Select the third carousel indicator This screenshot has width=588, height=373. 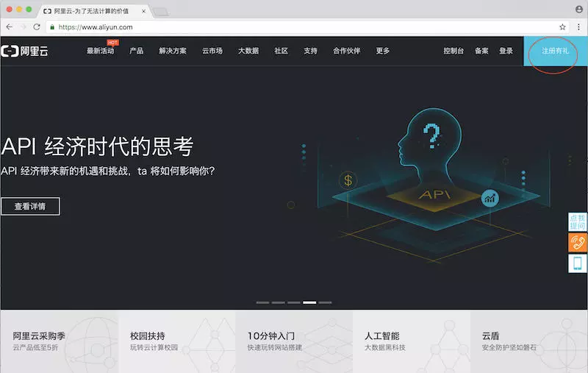point(294,302)
